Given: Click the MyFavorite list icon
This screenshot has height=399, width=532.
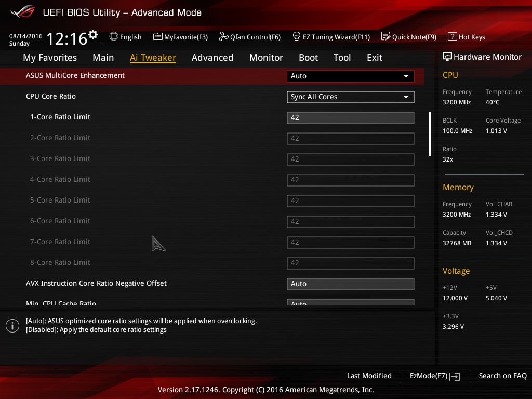Looking at the screenshot, I should coord(157,37).
